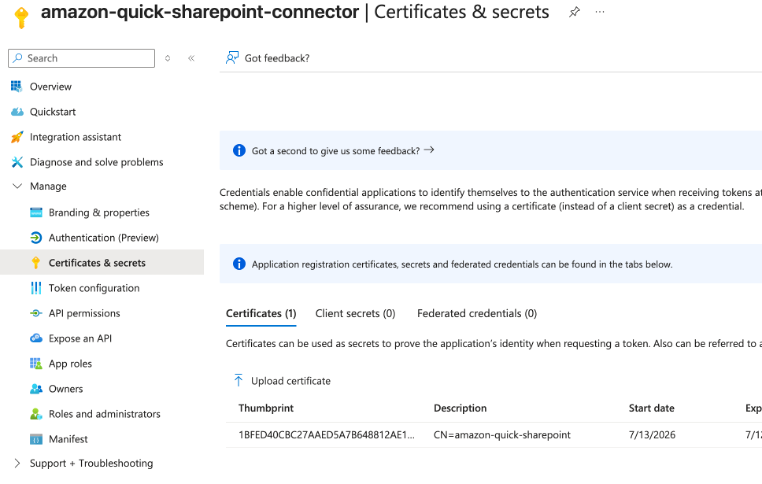This screenshot has height=484, width=762.
Task: Click the info icon beside Application registration notice
Action: pos(239,264)
